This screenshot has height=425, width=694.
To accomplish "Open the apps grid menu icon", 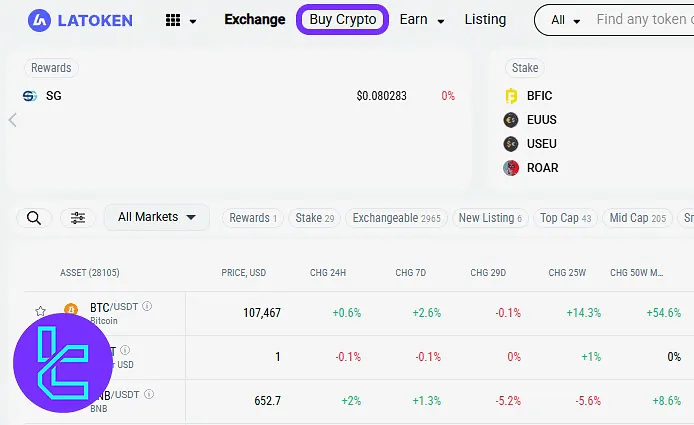I will 173,20.
